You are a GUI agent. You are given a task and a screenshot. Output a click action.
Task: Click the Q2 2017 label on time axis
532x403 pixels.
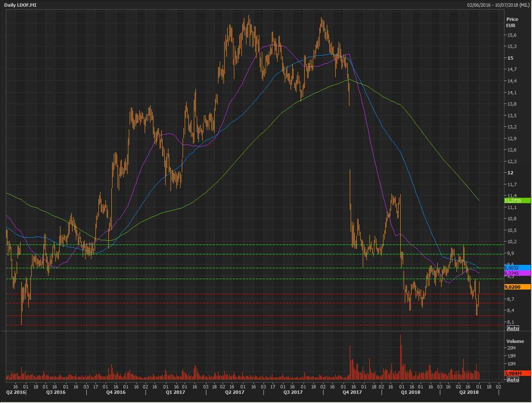[x=234, y=393]
